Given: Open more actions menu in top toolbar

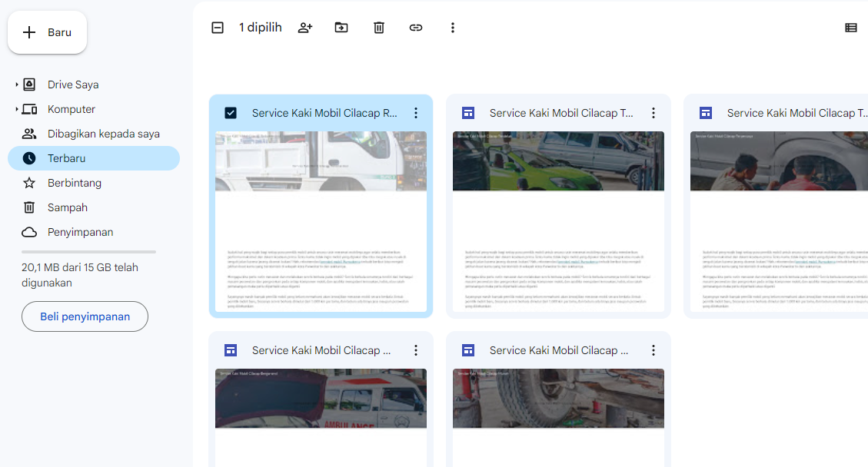Looking at the screenshot, I should [x=453, y=28].
